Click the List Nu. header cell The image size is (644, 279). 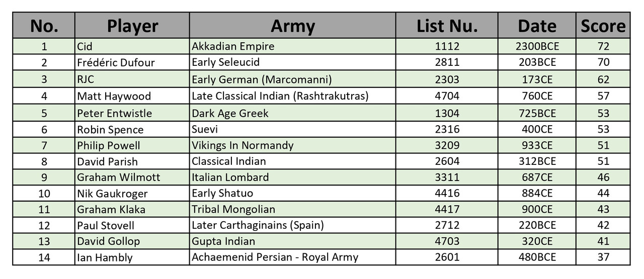point(447,26)
